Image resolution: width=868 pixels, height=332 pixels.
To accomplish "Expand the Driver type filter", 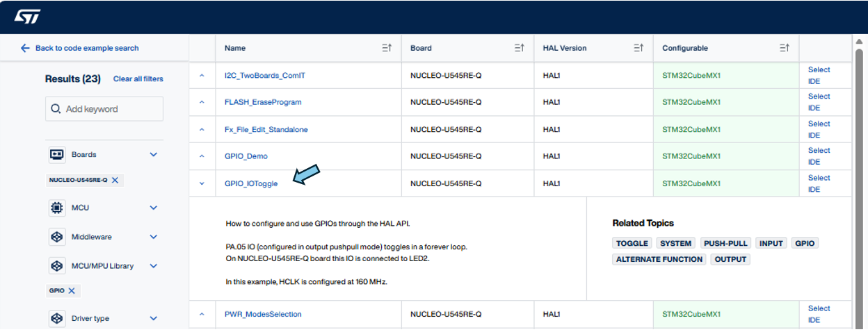I will click(x=154, y=318).
